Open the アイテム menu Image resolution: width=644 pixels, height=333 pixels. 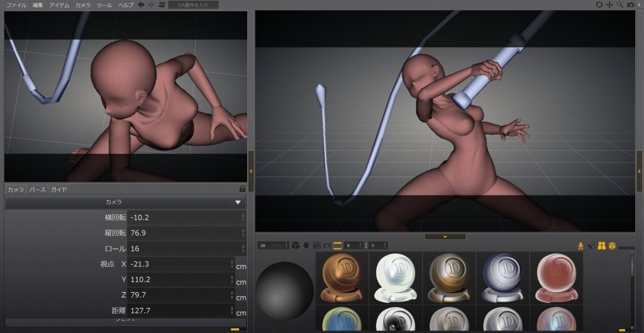tap(59, 5)
